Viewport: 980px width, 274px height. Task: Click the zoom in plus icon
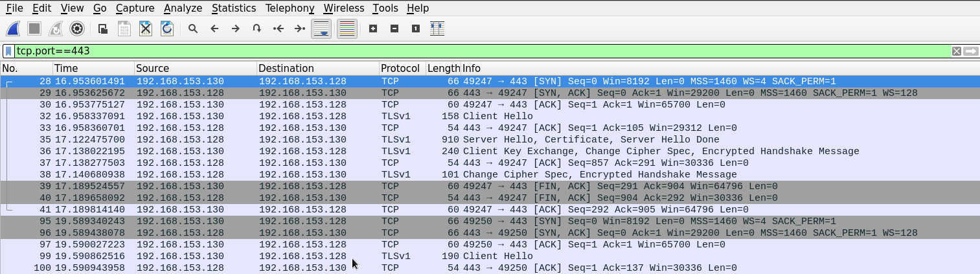tap(373, 29)
